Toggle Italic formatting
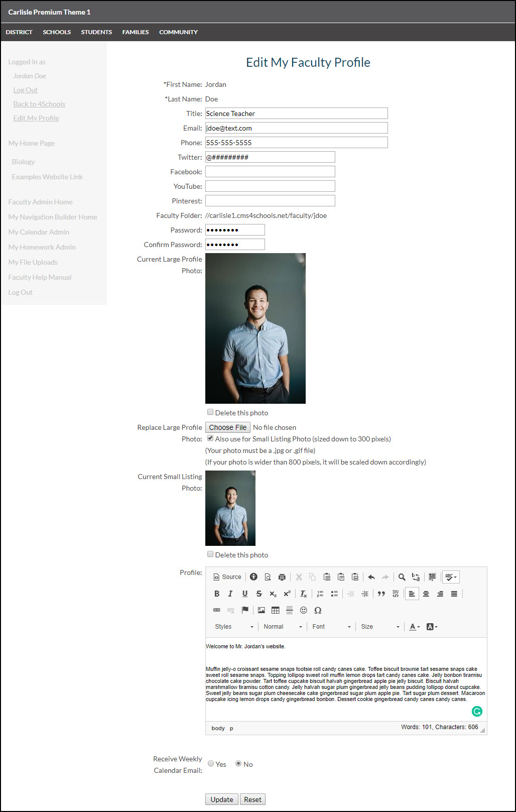Image resolution: width=516 pixels, height=812 pixels. [x=231, y=594]
